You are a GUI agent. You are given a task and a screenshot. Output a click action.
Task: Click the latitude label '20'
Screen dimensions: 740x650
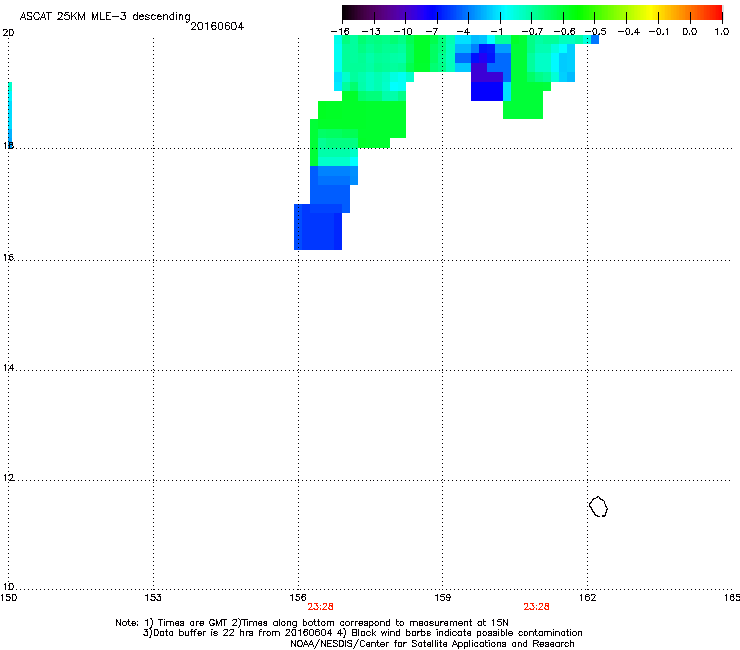click(x=8, y=33)
